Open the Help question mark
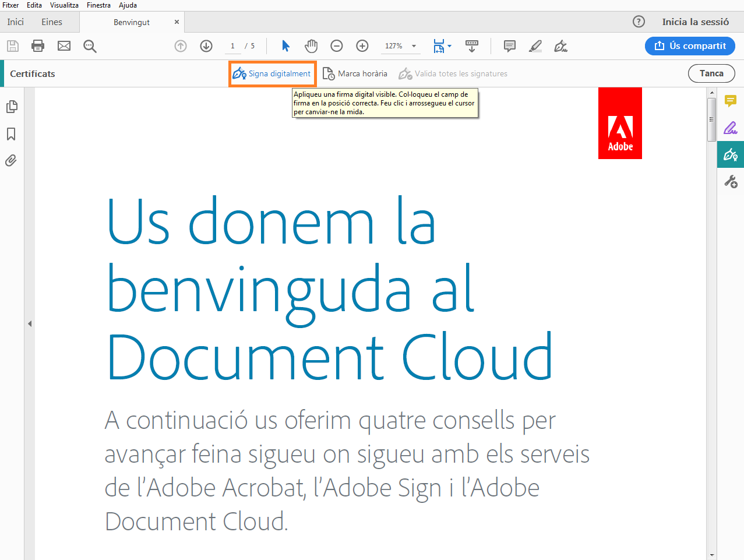 coord(639,22)
